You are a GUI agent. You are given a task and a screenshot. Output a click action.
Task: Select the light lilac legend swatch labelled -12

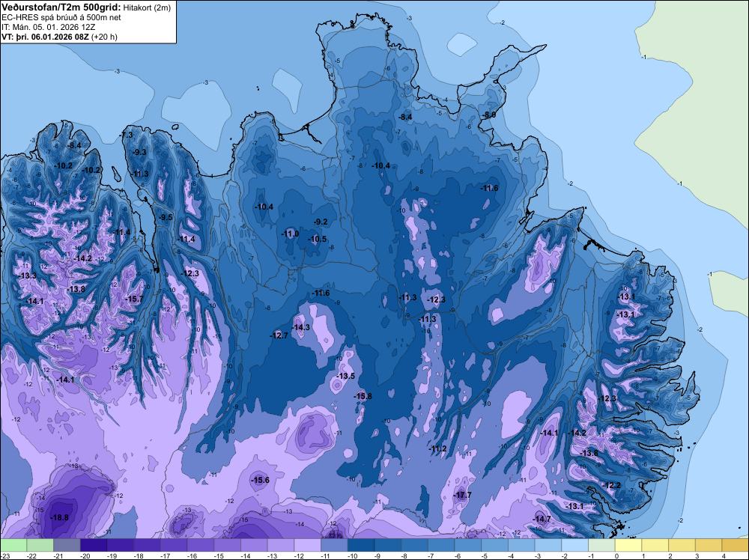coord(308,545)
